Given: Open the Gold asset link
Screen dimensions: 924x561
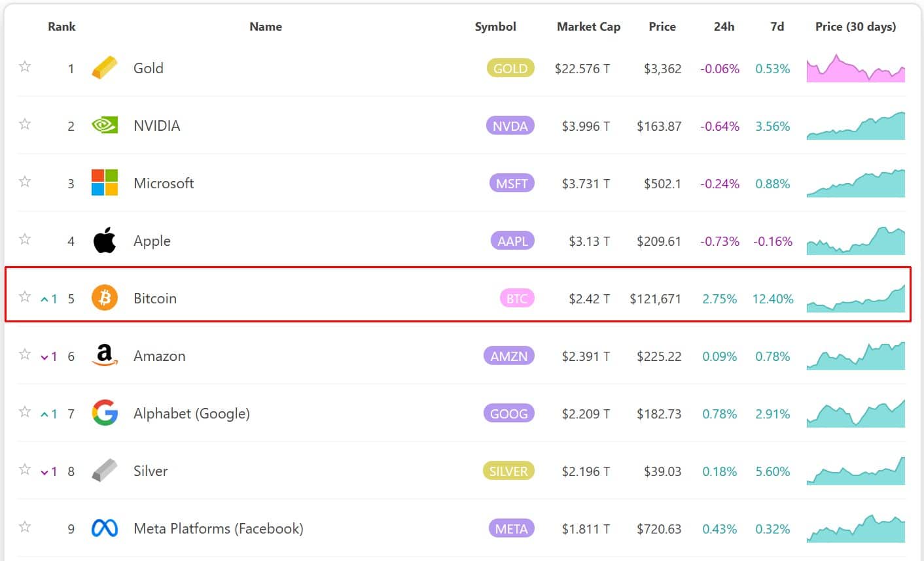Looking at the screenshot, I should (x=149, y=68).
